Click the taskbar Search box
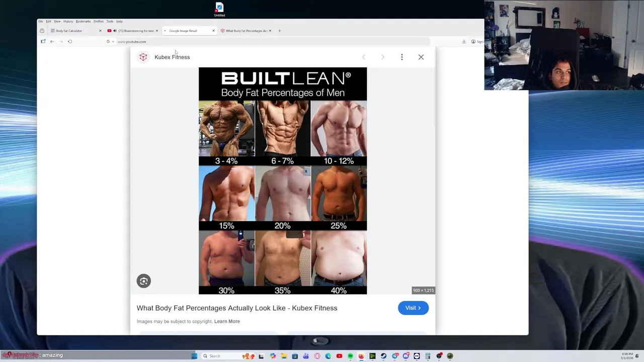This screenshot has height=362, width=644. pos(227,356)
